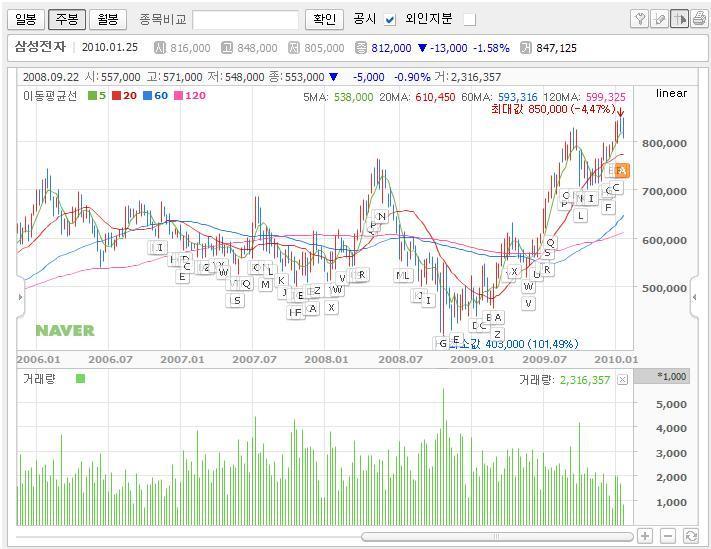Open chart settings with the wrench icon

click(639, 19)
